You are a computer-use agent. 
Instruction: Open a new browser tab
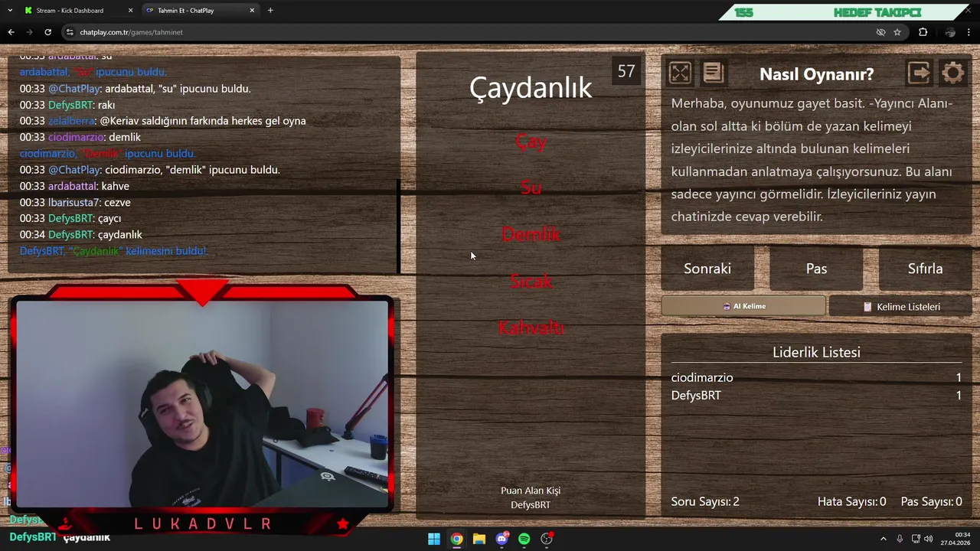[270, 10]
